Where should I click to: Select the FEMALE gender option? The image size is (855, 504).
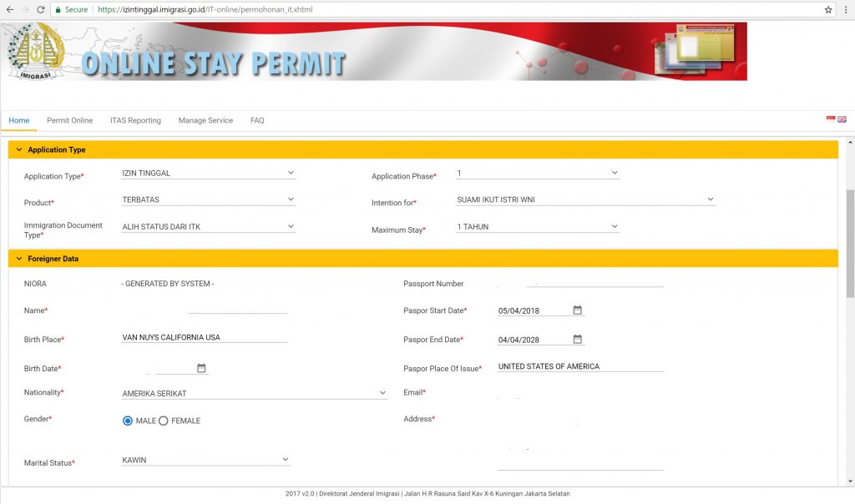coord(164,421)
